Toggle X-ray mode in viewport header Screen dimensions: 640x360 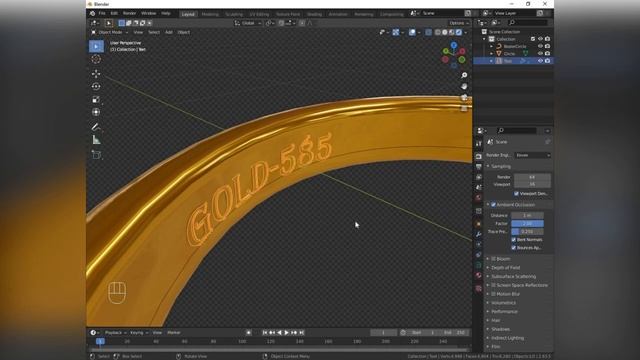(428, 32)
